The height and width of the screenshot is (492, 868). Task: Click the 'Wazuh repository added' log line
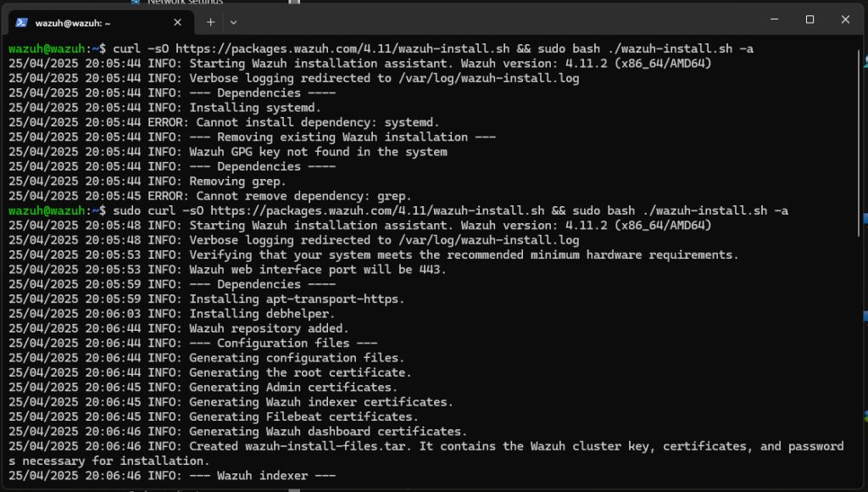[x=178, y=328]
